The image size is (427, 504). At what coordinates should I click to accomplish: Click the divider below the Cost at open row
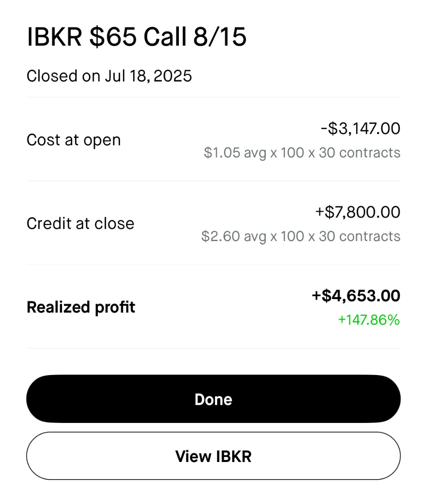tap(213, 181)
